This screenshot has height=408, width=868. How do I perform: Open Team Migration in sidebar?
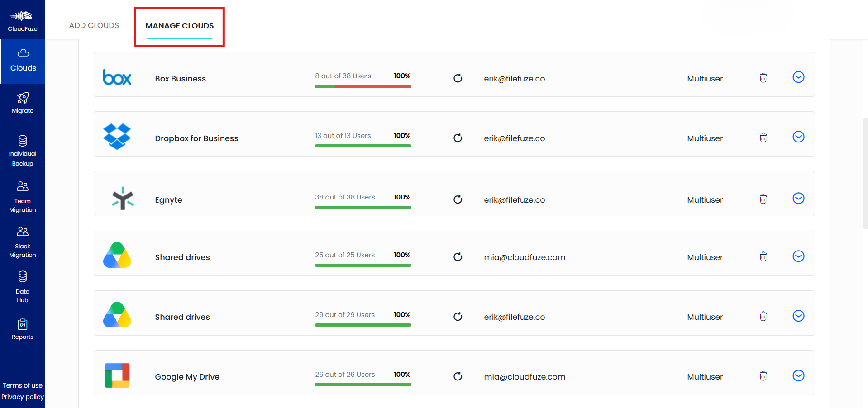[23, 197]
